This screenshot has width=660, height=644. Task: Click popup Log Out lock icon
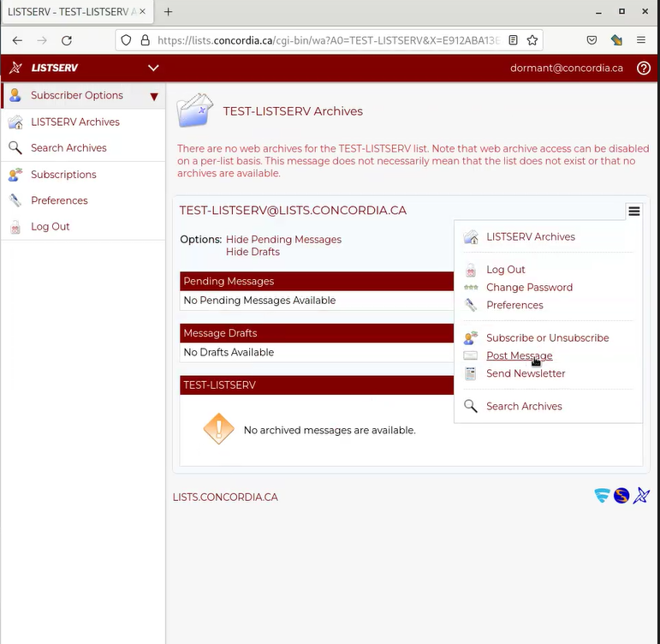coord(471,270)
